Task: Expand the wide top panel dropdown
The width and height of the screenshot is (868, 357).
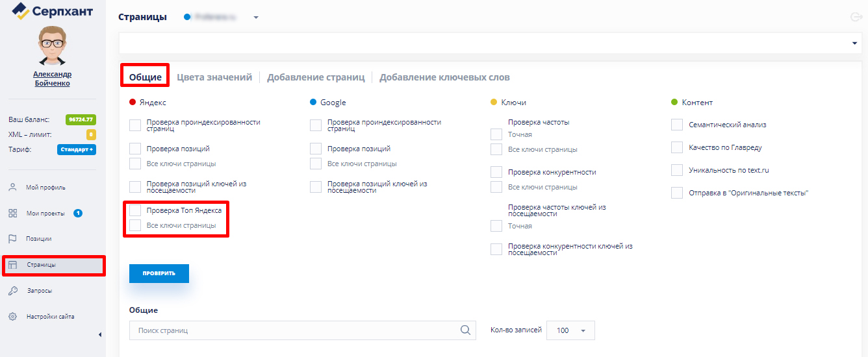Action: (x=854, y=43)
